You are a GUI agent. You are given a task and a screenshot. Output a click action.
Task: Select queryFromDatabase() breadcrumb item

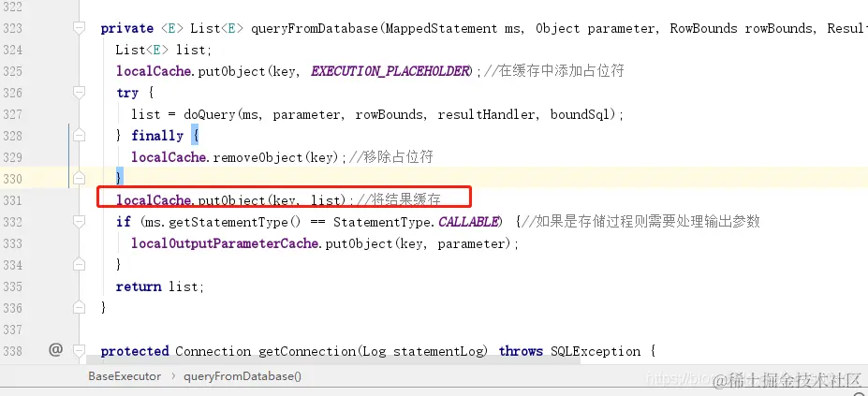tap(243, 376)
